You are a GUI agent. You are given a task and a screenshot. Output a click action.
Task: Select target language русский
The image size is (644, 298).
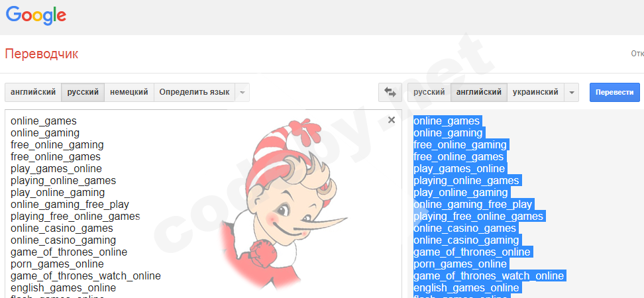429,92
